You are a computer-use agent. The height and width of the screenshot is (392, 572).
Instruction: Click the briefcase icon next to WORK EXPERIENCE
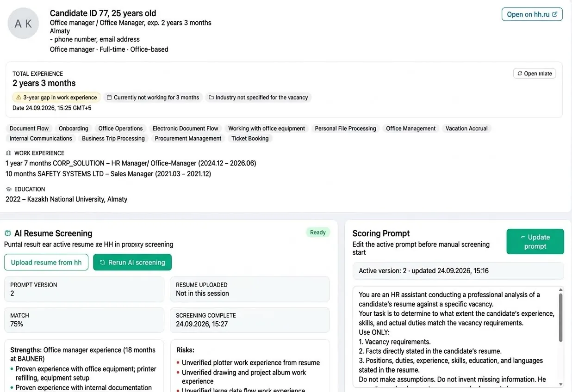8,153
